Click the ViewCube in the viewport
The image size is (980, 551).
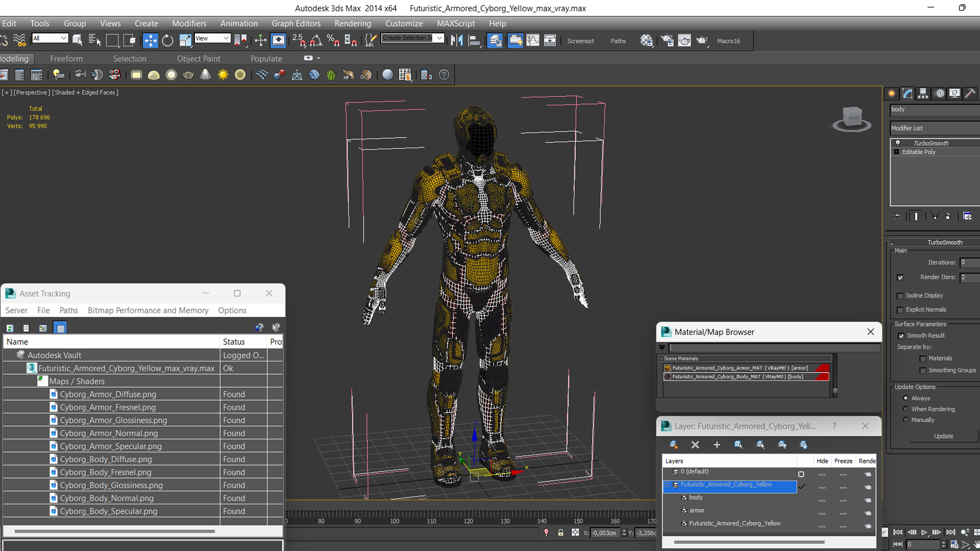pos(852,119)
